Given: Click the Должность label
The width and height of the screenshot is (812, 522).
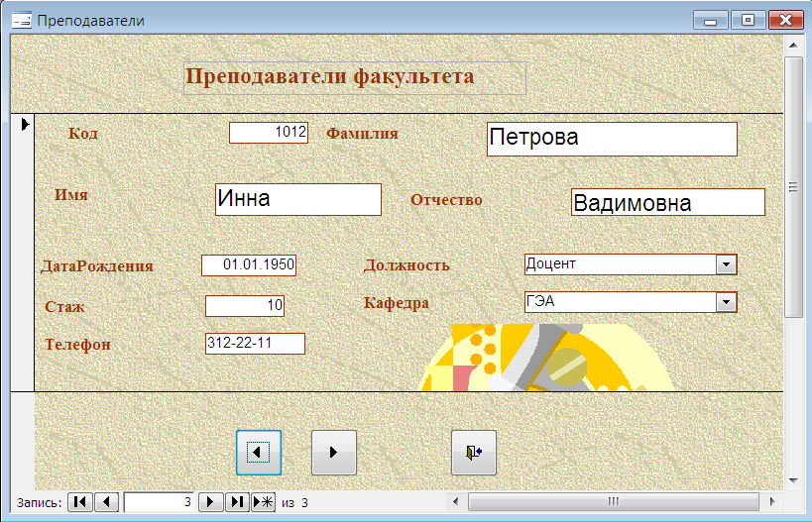Looking at the screenshot, I should pos(406,265).
